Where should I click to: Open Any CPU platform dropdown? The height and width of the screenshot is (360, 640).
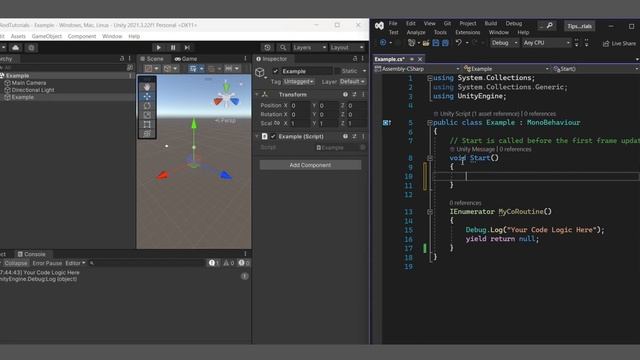546,43
